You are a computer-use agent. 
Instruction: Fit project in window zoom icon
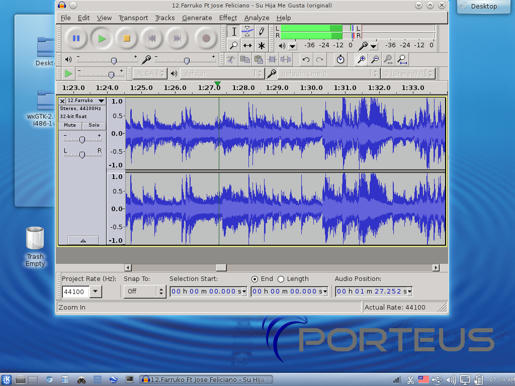tap(402, 60)
